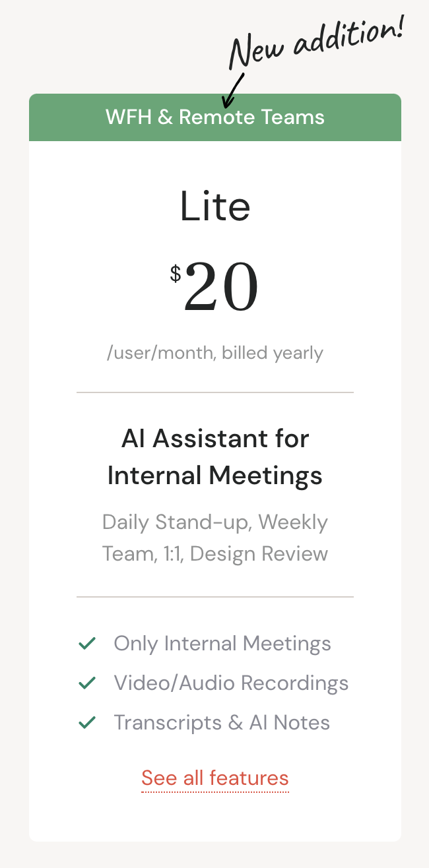Select the WFH & Remote Teams green banner
The width and height of the screenshot is (429, 868).
click(x=215, y=117)
